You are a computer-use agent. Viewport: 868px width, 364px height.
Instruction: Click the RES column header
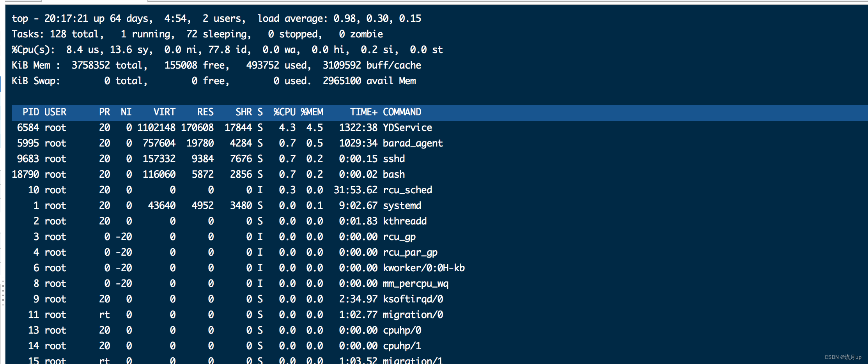pyautogui.click(x=205, y=112)
